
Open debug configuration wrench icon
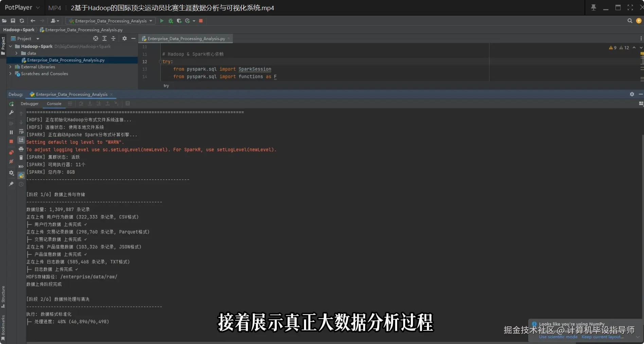[11, 112]
